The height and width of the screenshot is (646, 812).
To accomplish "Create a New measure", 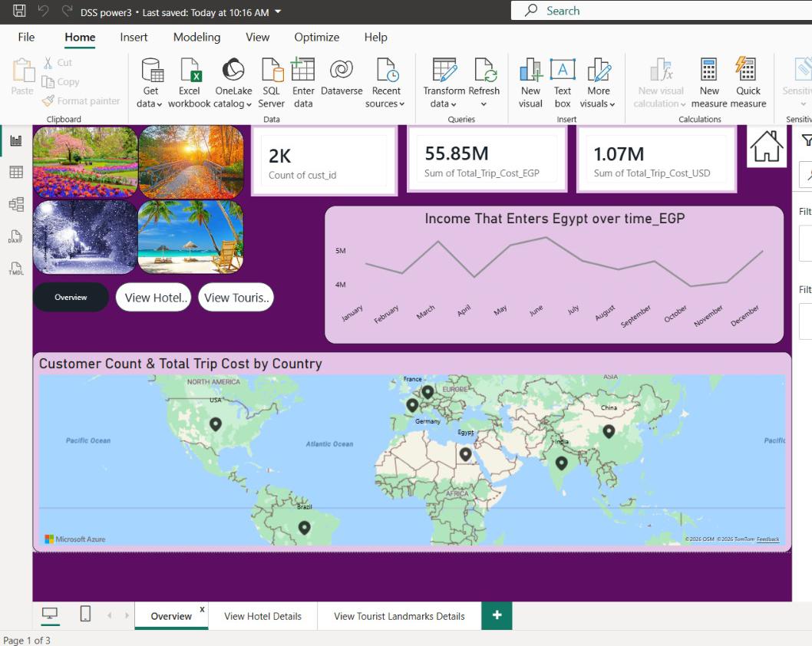I will (709, 83).
